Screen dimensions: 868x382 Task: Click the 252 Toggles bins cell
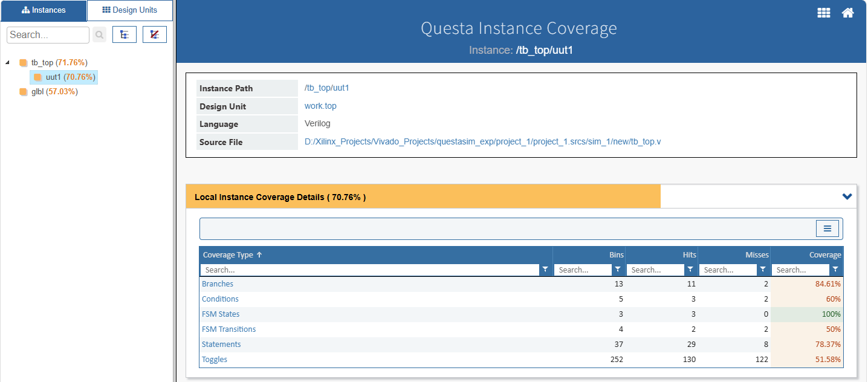589,360
